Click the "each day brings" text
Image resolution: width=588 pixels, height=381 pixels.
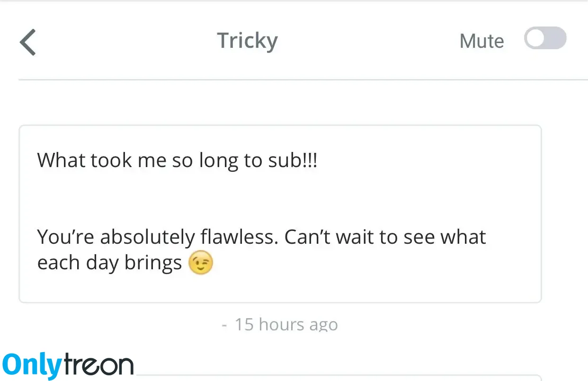coord(109,263)
